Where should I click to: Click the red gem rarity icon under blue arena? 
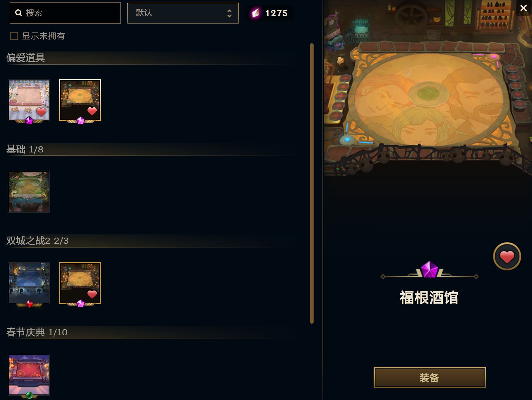pos(29,304)
